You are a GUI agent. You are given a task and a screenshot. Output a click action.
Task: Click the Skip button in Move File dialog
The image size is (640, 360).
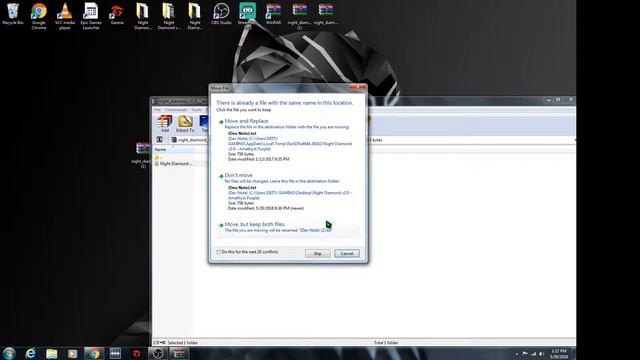[x=318, y=253]
